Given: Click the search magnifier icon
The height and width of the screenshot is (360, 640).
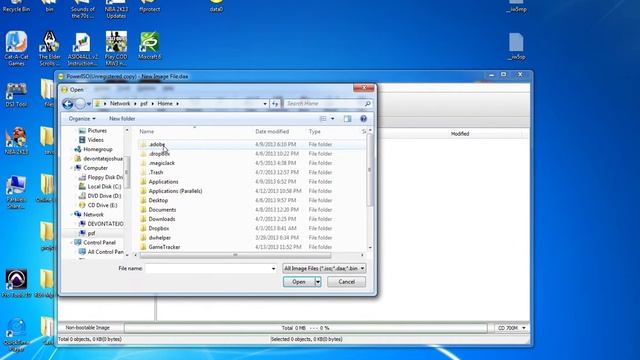Looking at the screenshot, I should tap(367, 104).
